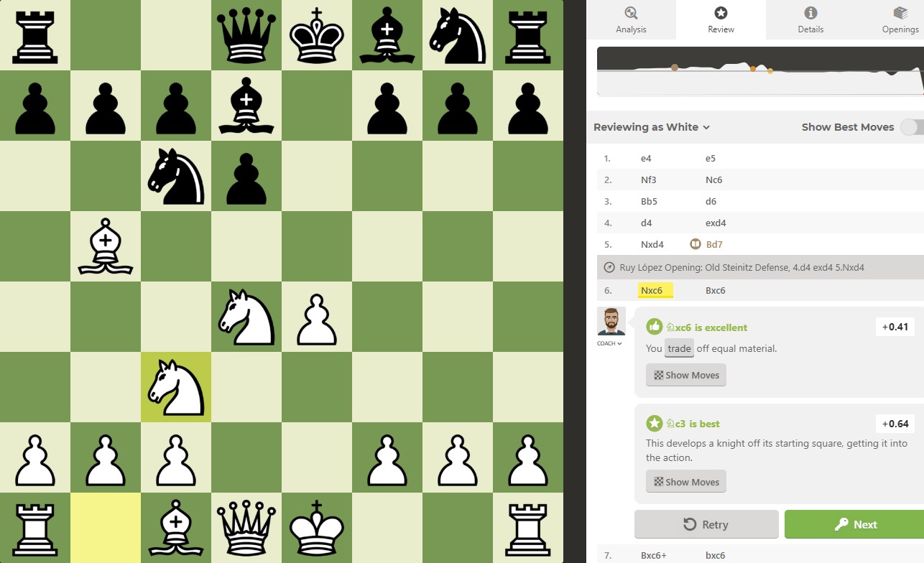Show Moves for Nc3 best move

click(x=685, y=482)
